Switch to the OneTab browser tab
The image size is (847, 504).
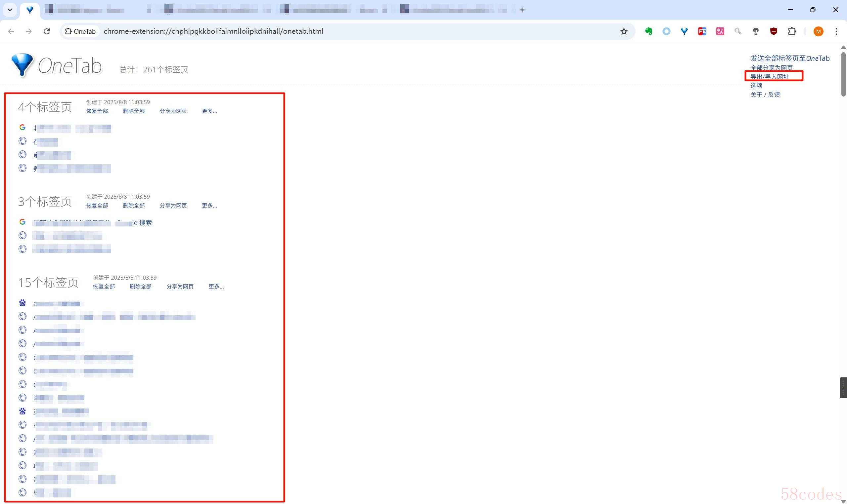[x=30, y=10]
